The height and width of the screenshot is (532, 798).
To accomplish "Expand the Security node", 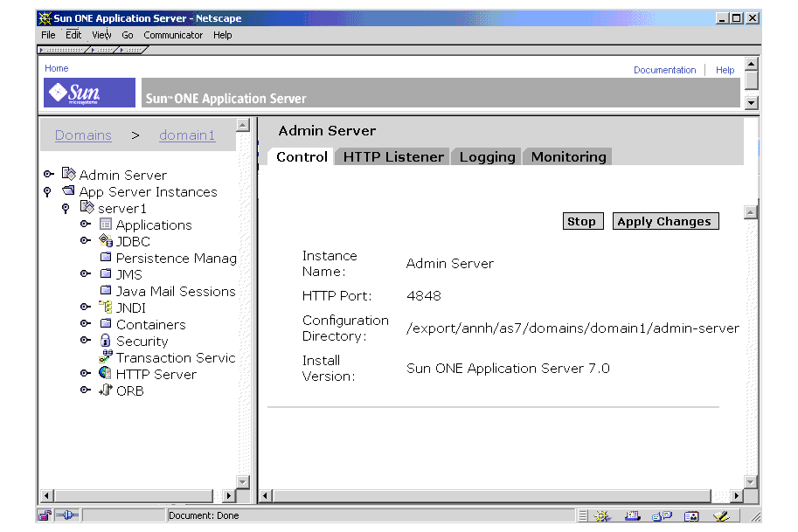I will click(x=86, y=341).
